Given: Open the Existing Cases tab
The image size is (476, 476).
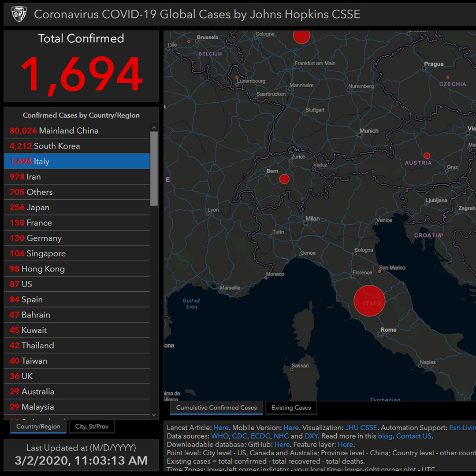Looking at the screenshot, I should pyautogui.click(x=291, y=408).
